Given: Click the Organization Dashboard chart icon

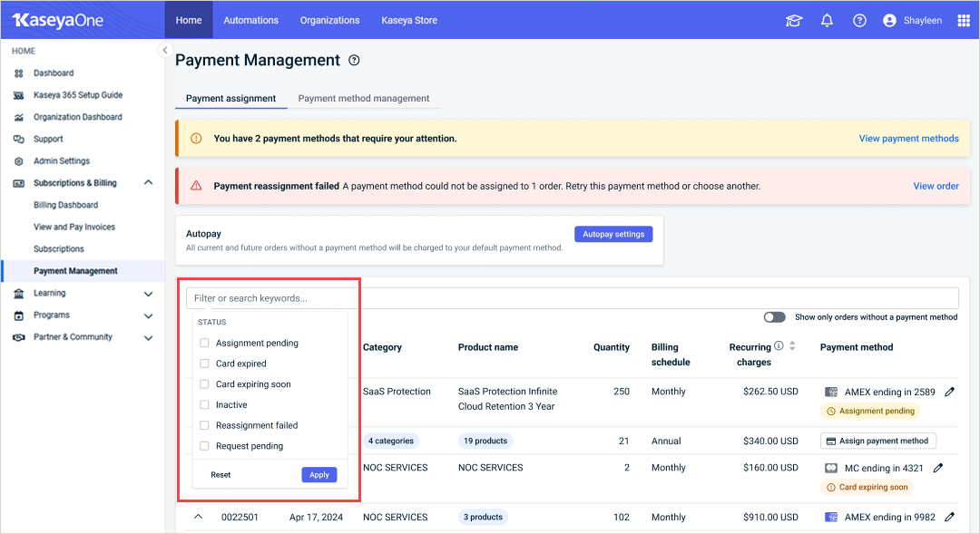Looking at the screenshot, I should (19, 117).
